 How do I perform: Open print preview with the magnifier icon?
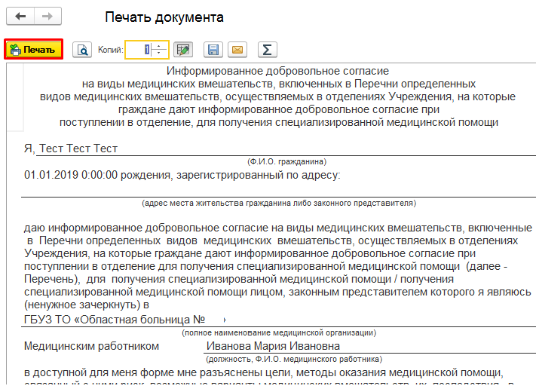coord(82,50)
